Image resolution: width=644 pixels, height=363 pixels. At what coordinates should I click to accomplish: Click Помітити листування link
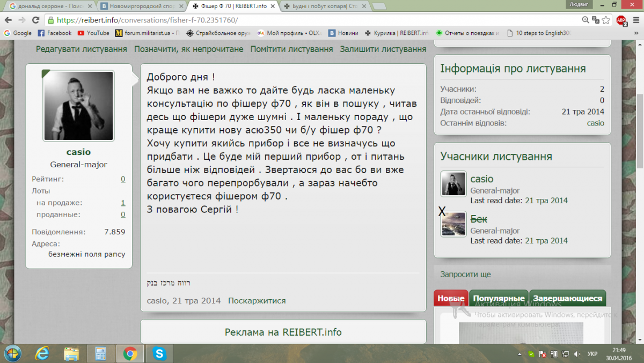point(292,49)
